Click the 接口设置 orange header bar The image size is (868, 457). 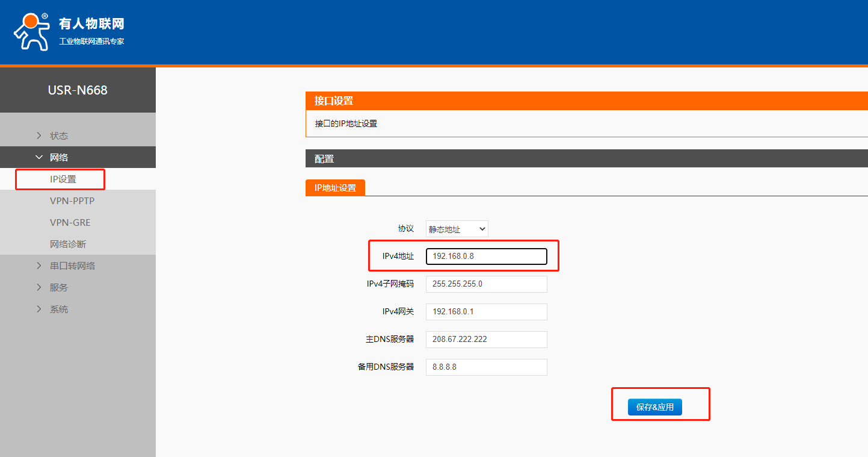coord(586,101)
